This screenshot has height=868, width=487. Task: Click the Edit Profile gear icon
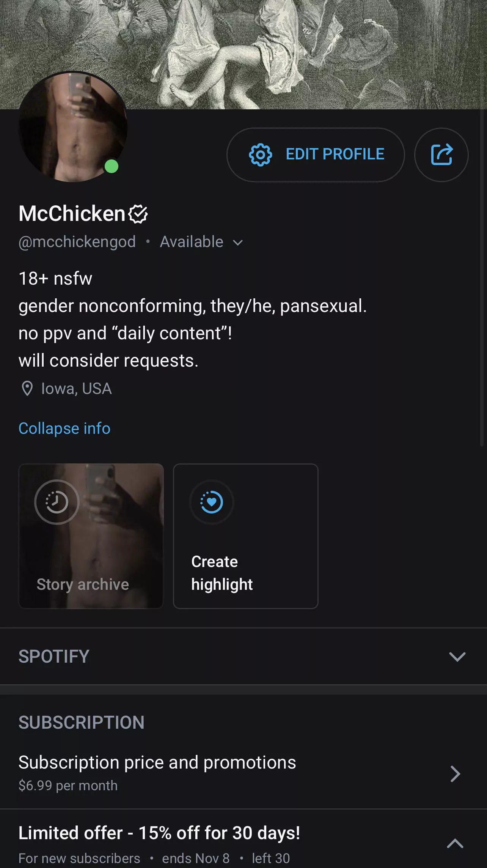point(261,154)
